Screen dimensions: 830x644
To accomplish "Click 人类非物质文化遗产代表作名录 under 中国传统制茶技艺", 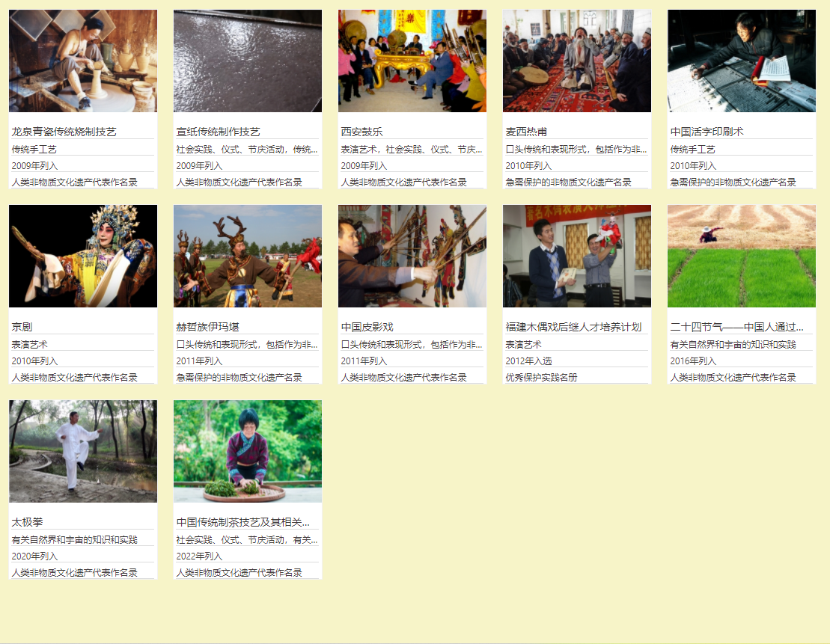I will (x=239, y=572).
